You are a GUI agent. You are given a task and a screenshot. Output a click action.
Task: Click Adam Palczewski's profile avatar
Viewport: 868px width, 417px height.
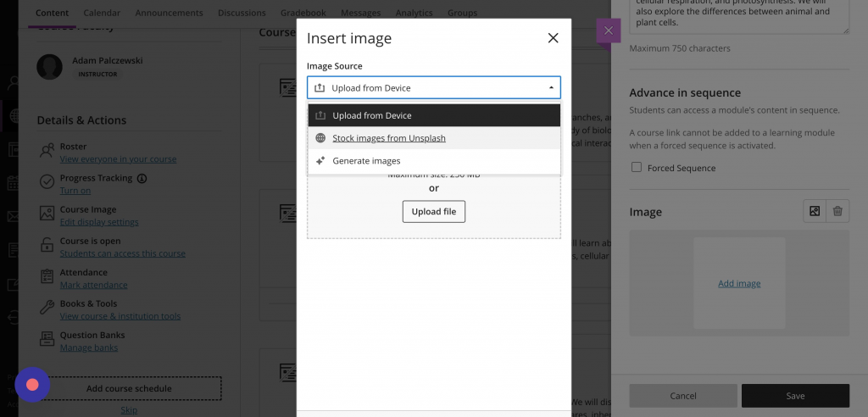point(49,67)
